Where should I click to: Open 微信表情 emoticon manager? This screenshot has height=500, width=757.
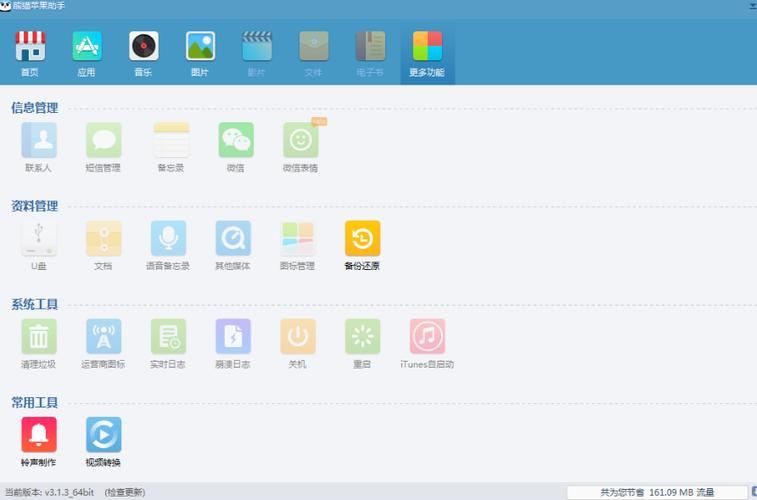(x=300, y=141)
